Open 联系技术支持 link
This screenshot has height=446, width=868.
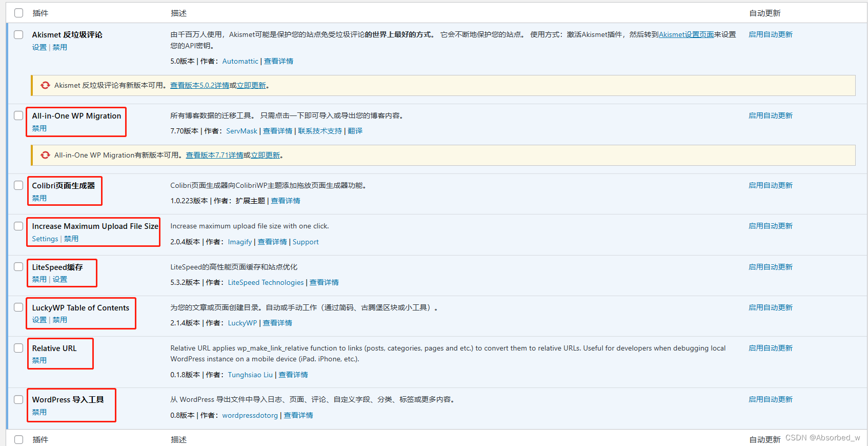click(x=320, y=131)
